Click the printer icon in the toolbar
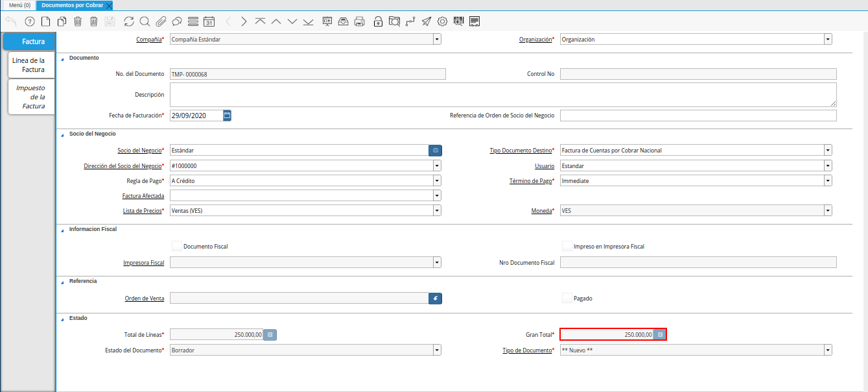Screen dimensions: 868x392 pyautogui.click(x=359, y=21)
